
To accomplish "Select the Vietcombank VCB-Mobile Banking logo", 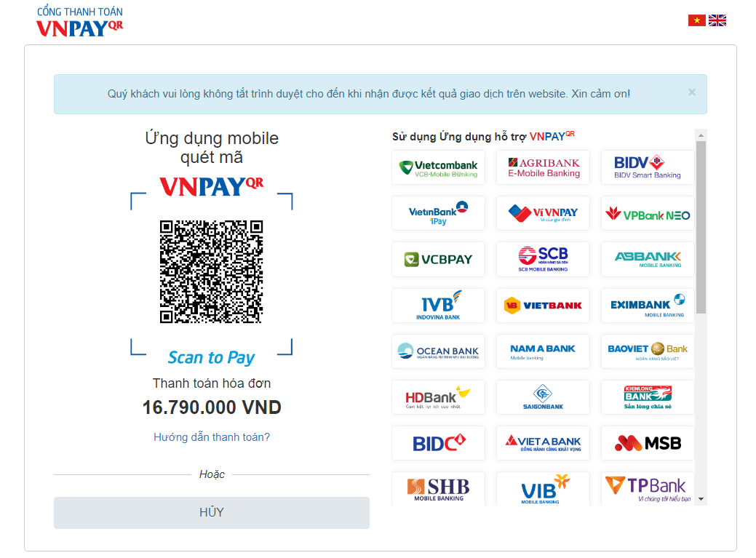I will 438,167.
